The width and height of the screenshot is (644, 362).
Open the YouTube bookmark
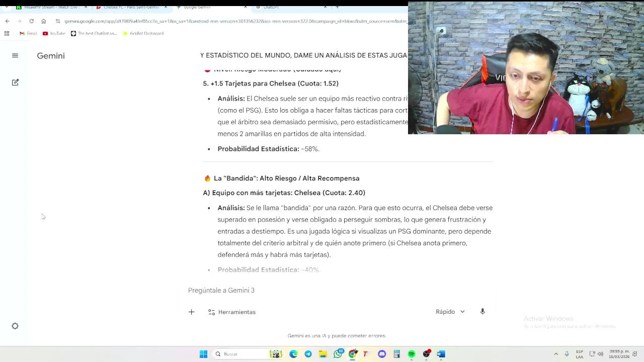pyautogui.click(x=54, y=34)
